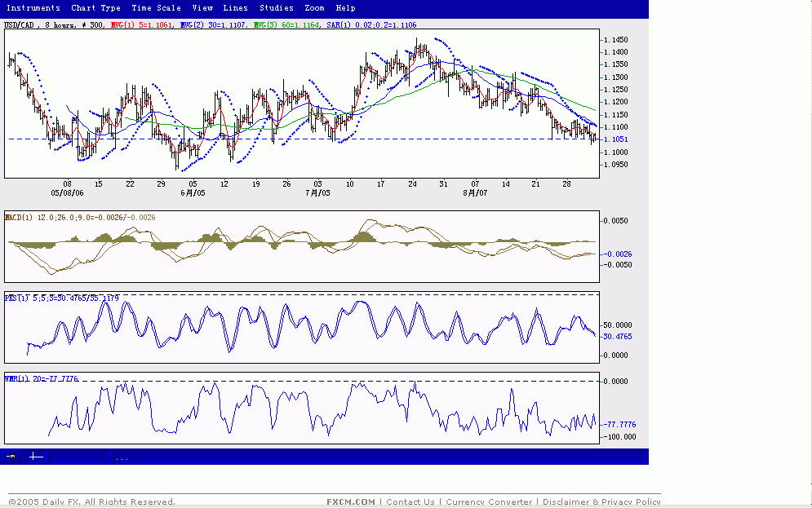Open the Currency Converter link
Image resolution: width=812 pixels, height=508 pixels.
pos(488,502)
